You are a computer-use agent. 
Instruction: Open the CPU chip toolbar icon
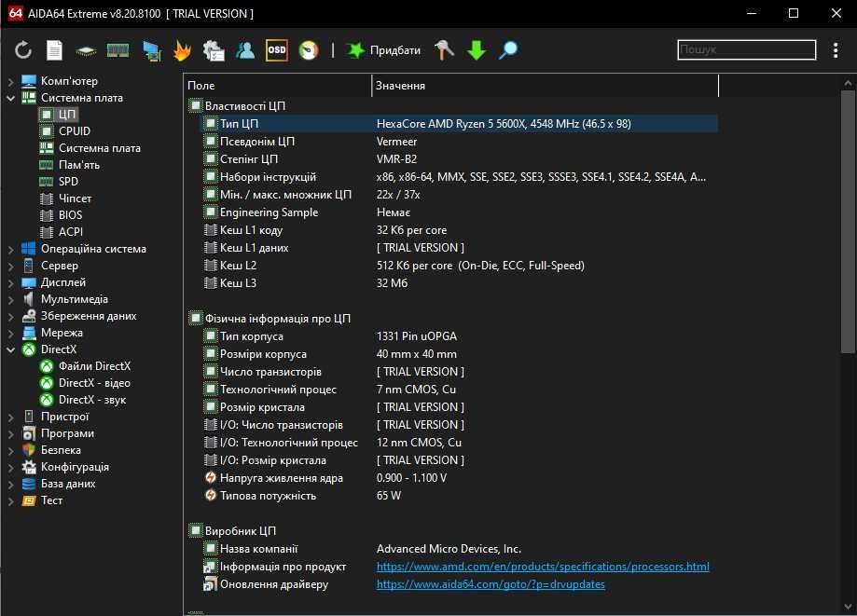pos(86,51)
